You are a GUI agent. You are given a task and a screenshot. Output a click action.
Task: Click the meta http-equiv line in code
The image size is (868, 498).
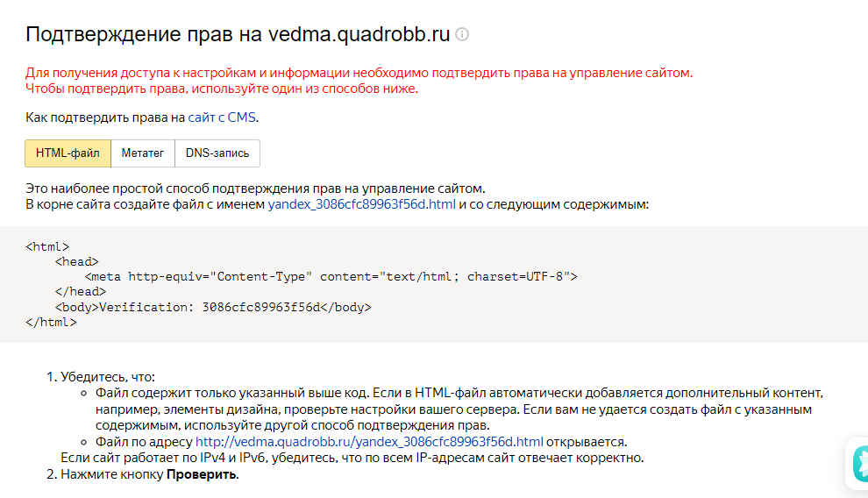[x=331, y=276]
